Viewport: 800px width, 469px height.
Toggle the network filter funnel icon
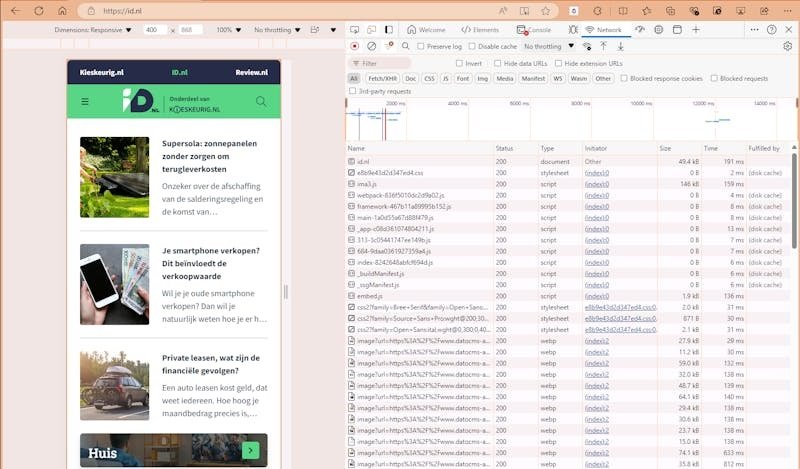[389, 46]
